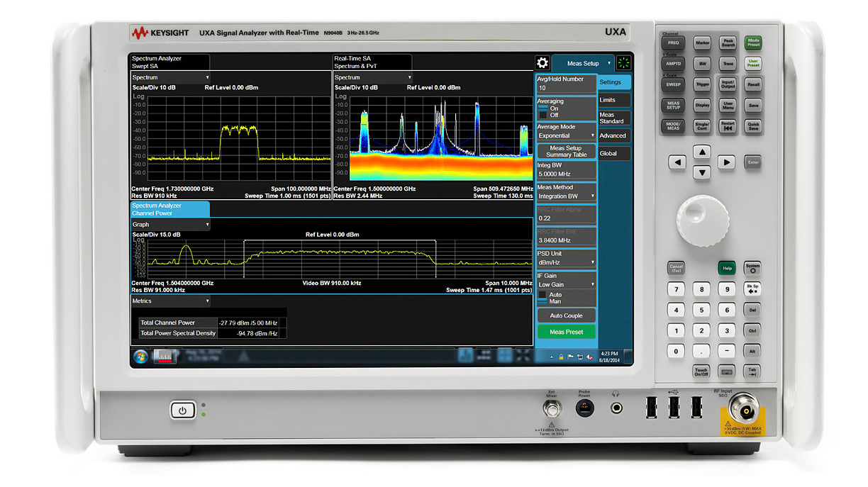Select the Spectrum Analyzer Channel Power tab
The width and height of the screenshot is (868, 487).
170,209
